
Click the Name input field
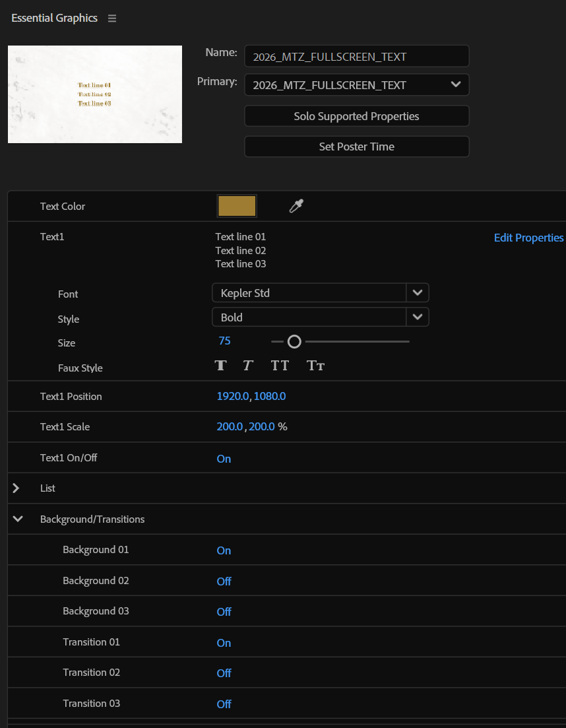(x=357, y=56)
